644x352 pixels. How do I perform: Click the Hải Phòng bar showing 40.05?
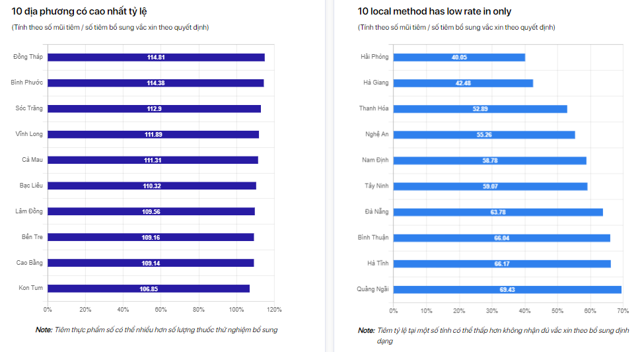(459, 57)
